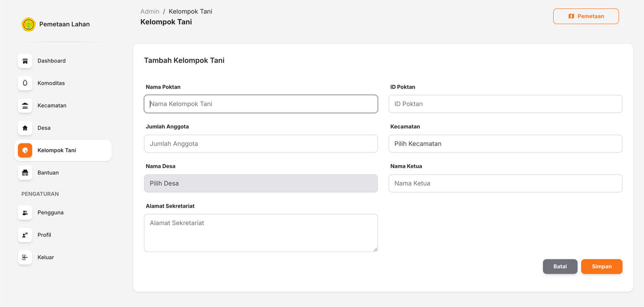Click the Kecamatan form field label
This screenshot has width=644, height=307.
click(405, 127)
